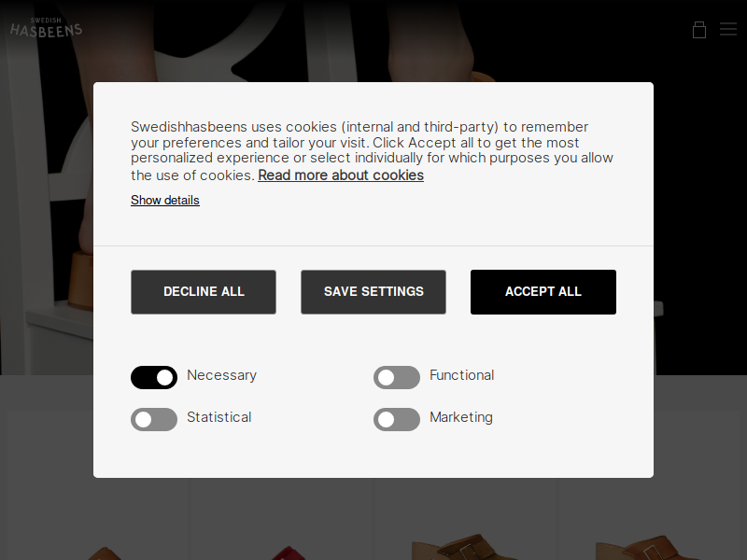747x560 pixels.
Task: Select the Statistical label text
Action: [x=219, y=417]
